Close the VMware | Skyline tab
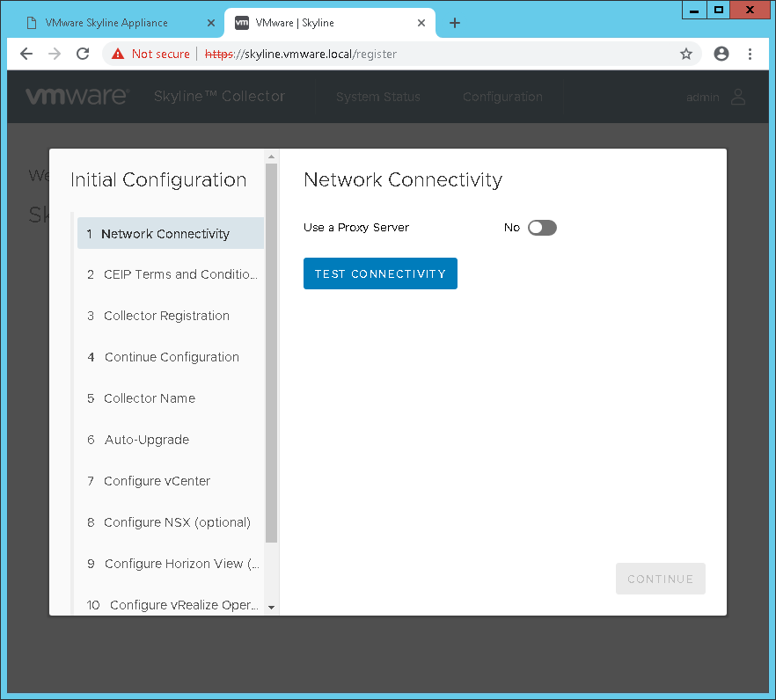The image size is (776, 700). (x=421, y=23)
